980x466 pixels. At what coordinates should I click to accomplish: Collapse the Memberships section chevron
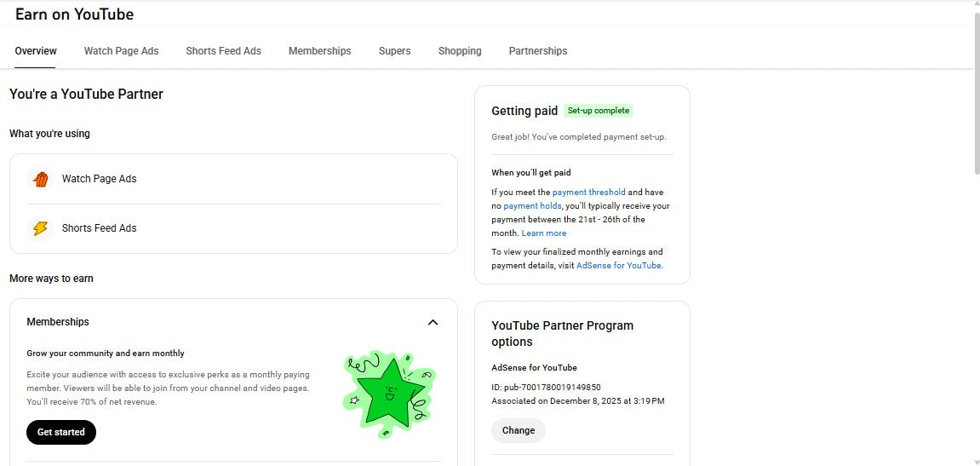pyautogui.click(x=433, y=322)
